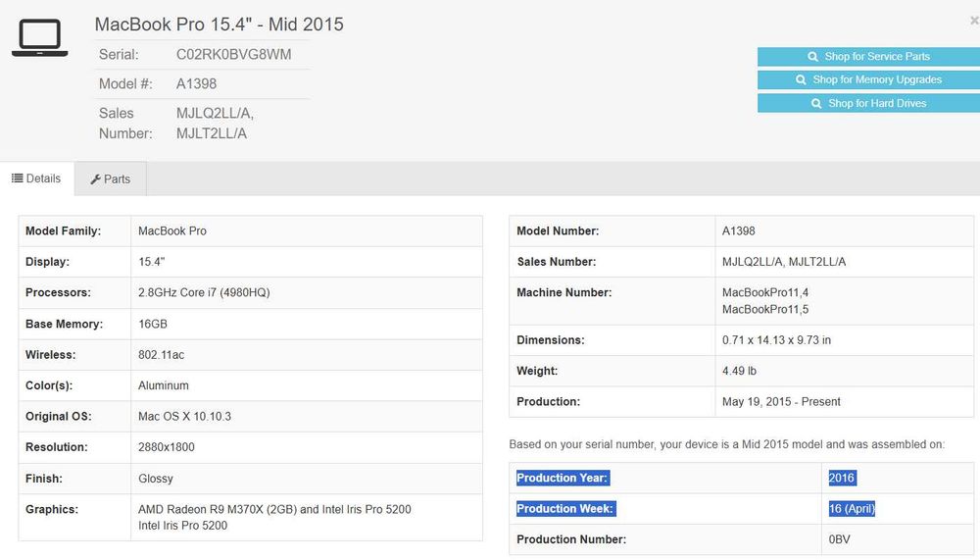Click the magnifier icon on Shop for Hard Drives
The height and width of the screenshot is (560, 980).
tap(817, 104)
